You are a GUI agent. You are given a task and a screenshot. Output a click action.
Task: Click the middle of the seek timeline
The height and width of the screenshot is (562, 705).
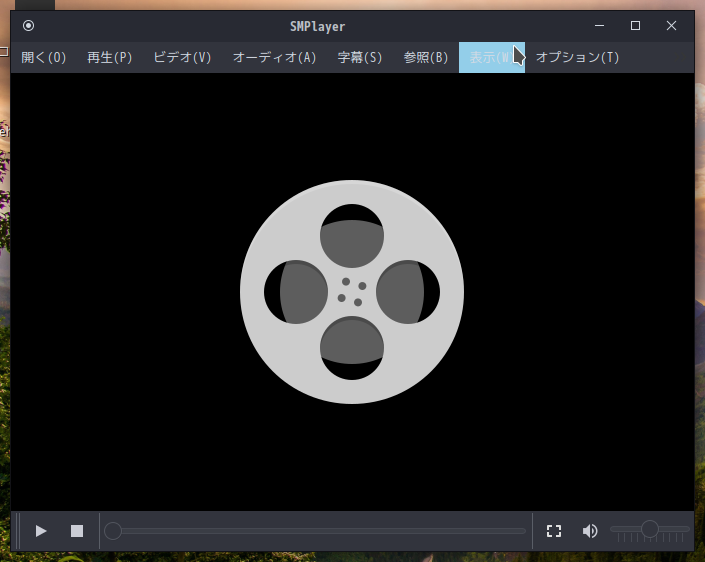[315, 531]
